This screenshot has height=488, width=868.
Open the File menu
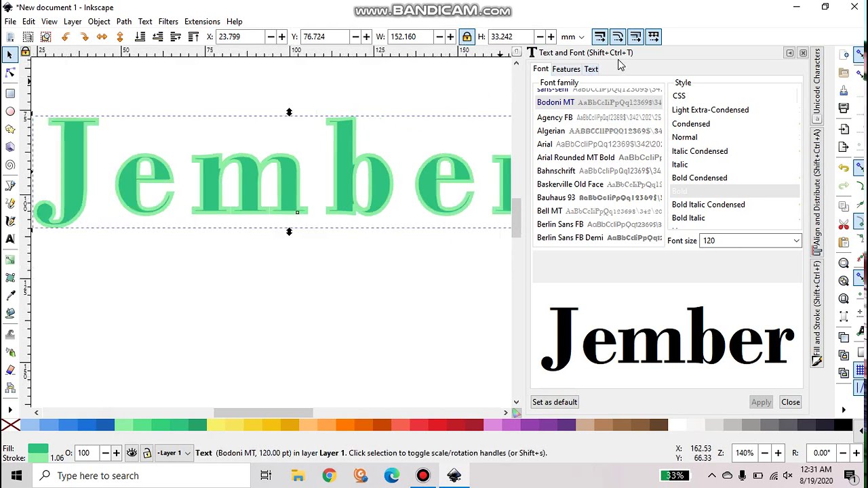(x=10, y=22)
